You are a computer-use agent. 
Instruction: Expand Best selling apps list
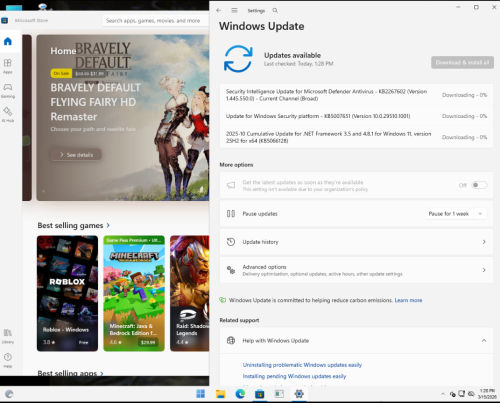click(102, 373)
